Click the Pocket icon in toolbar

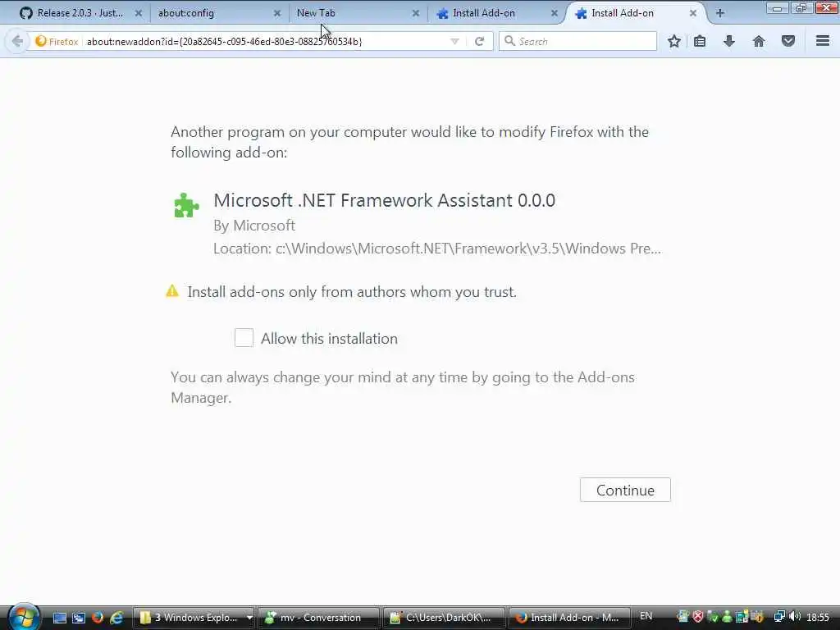click(788, 41)
